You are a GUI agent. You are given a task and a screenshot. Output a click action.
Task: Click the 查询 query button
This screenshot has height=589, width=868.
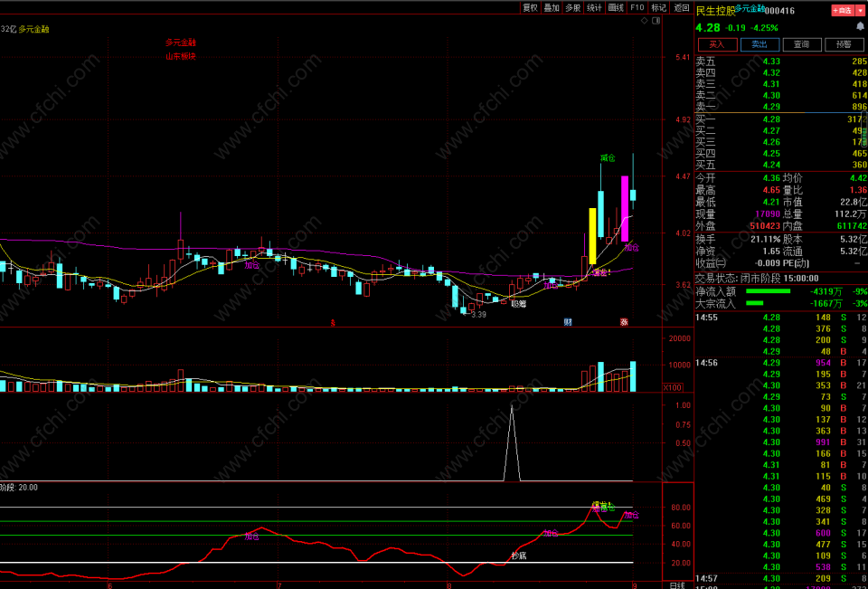click(x=801, y=44)
